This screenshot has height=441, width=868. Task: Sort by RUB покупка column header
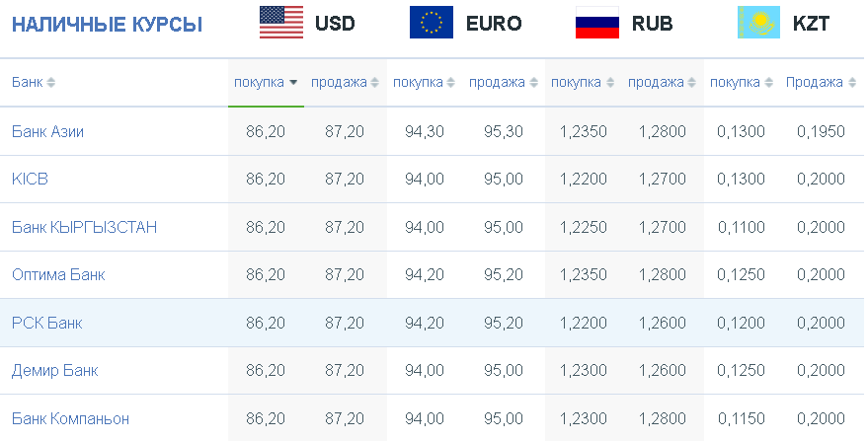583,83
